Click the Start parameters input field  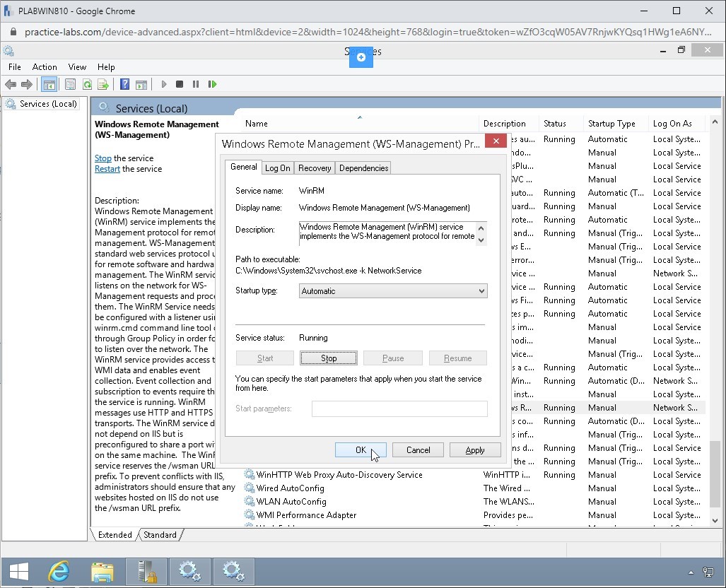(399, 408)
